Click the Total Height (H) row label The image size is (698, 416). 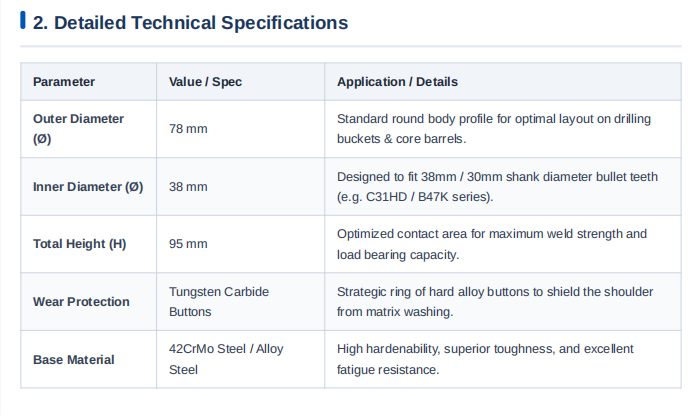(x=79, y=244)
